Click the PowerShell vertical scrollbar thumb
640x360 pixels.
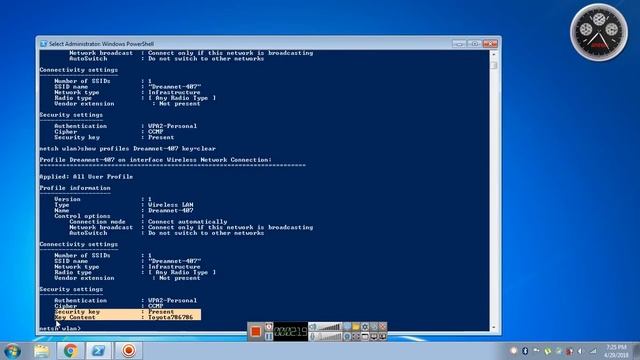(x=494, y=65)
